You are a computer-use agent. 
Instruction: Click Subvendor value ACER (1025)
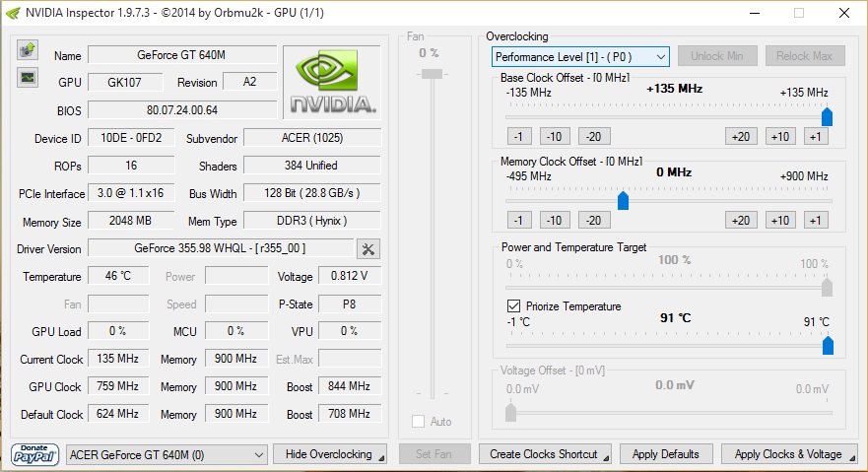(312, 138)
